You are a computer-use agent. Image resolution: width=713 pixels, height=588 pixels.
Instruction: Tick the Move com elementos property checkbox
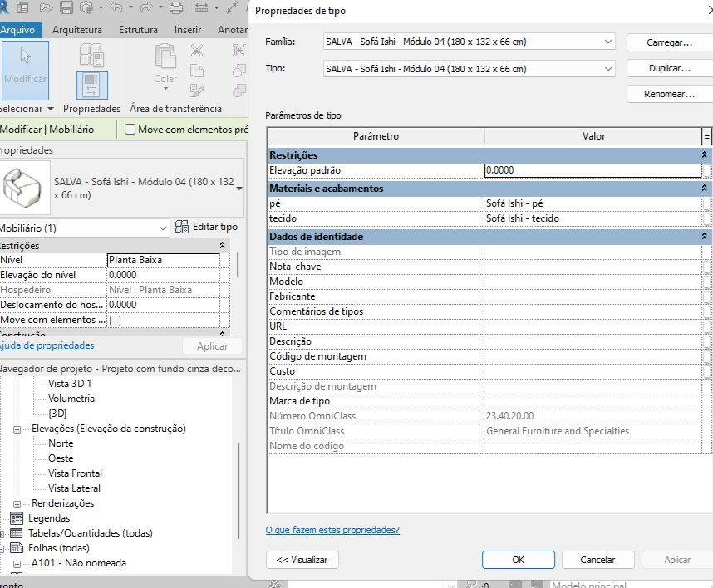116,321
